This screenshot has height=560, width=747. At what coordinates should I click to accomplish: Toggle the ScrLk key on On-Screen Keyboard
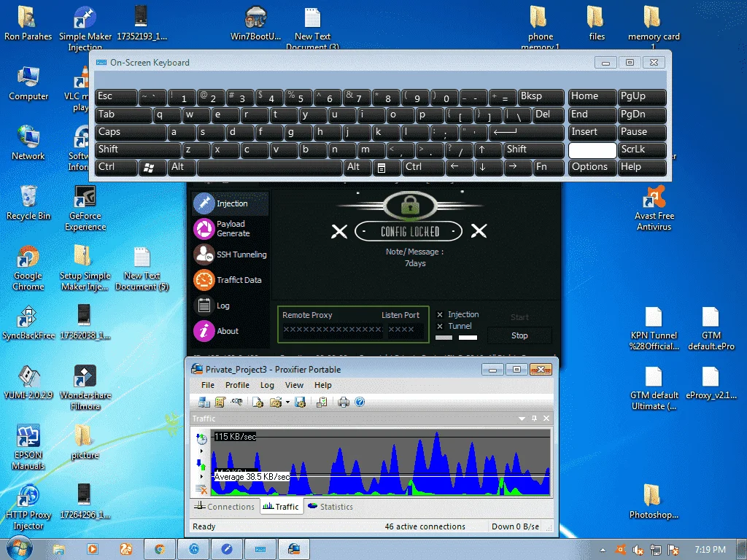tap(642, 149)
